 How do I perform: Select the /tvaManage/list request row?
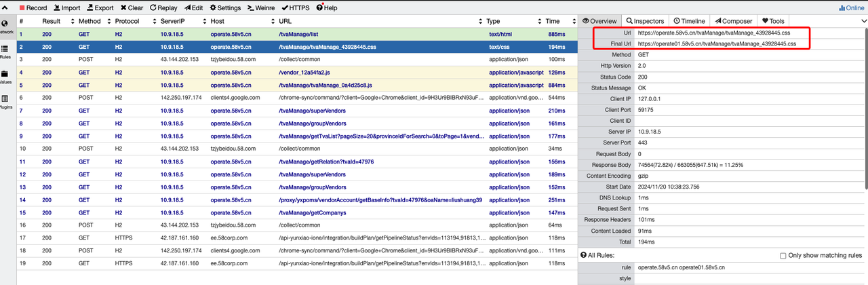[296, 33]
